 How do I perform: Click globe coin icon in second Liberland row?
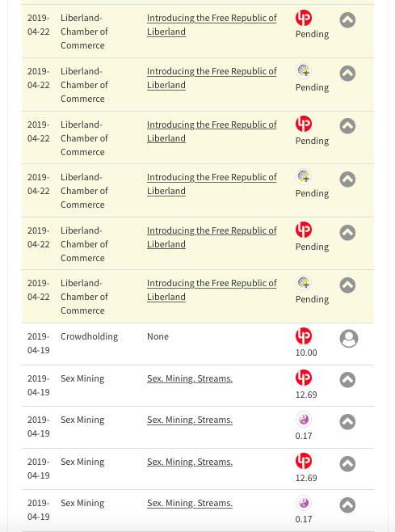[304, 71]
